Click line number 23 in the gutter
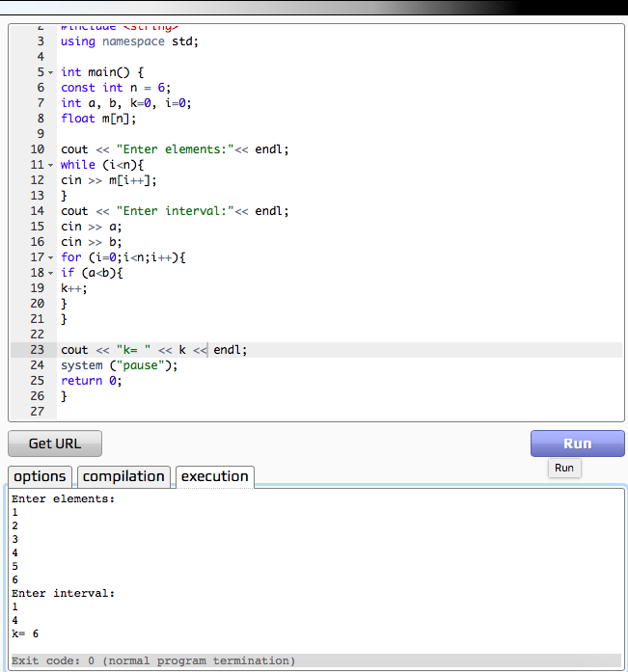 (38, 350)
